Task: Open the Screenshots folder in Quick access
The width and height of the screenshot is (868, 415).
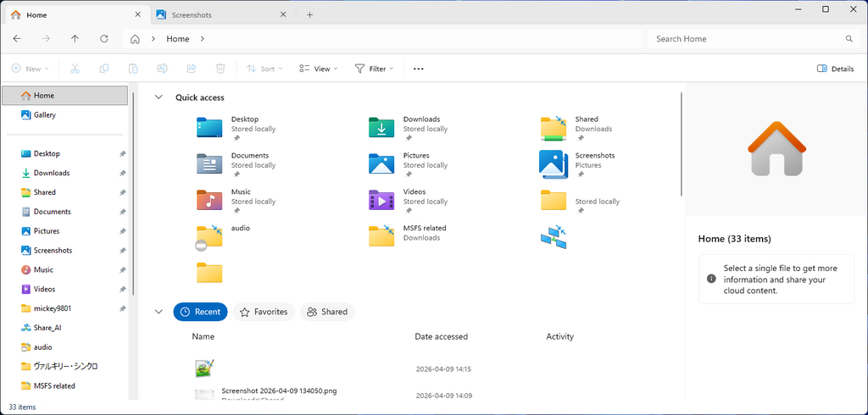Action: 554,164
